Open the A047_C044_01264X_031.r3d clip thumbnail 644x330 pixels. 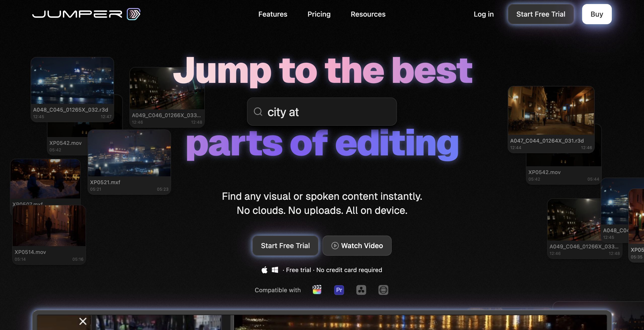[x=551, y=111]
